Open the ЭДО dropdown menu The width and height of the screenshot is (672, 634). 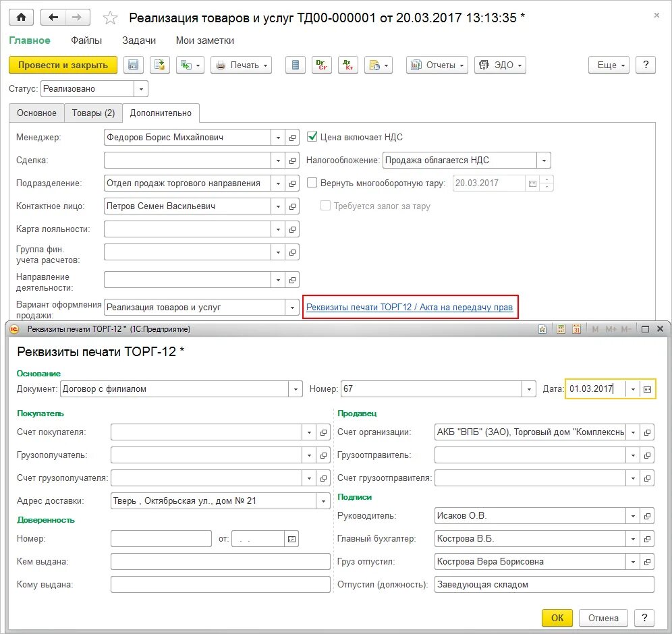coord(500,65)
